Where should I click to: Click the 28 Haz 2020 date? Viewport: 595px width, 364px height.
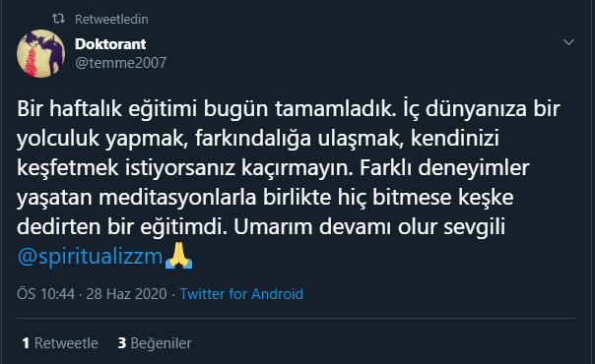tap(126, 294)
